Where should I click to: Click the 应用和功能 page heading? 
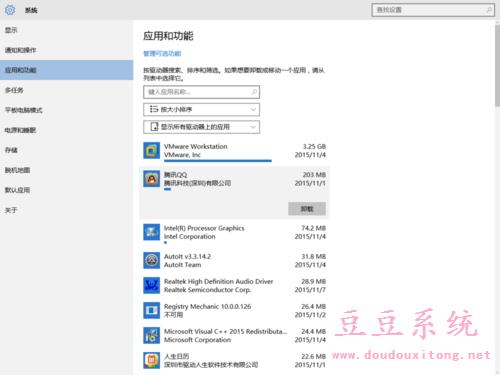point(168,36)
